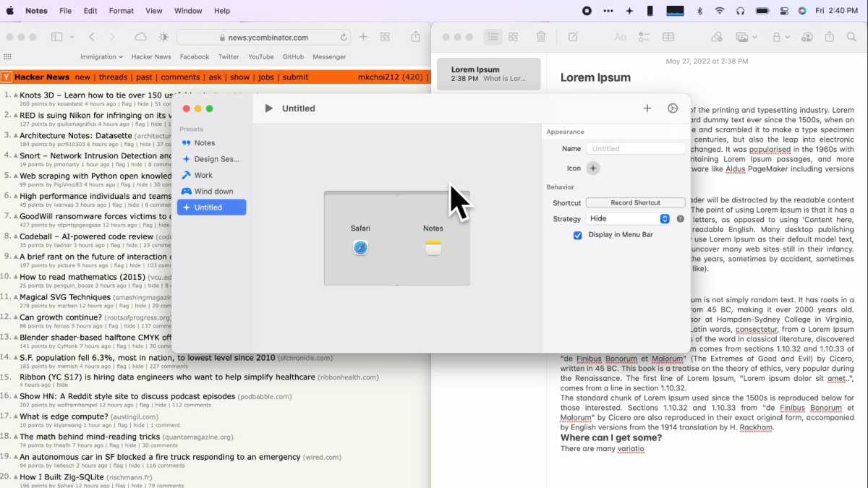This screenshot has height=488, width=868.
Task: Select the Wind down preset
Action: point(211,191)
